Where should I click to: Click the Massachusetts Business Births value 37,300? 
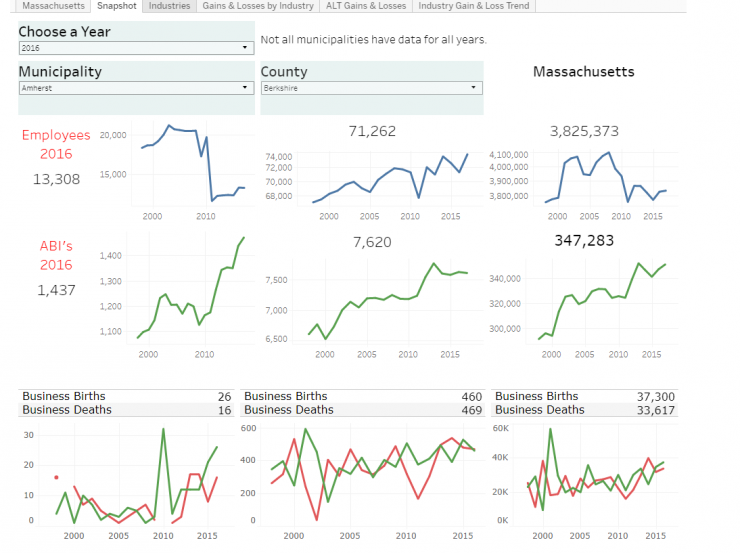(655, 397)
